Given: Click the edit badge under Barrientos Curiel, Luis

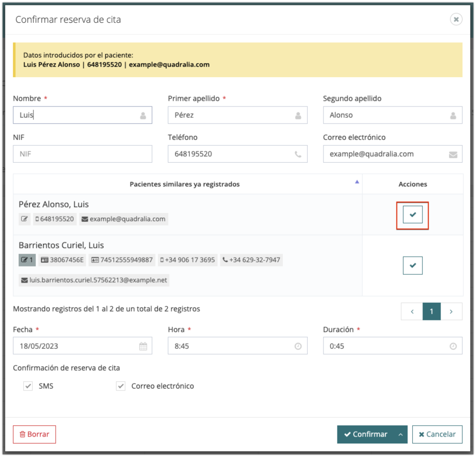Looking at the screenshot, I should click(x=27, y=260).
